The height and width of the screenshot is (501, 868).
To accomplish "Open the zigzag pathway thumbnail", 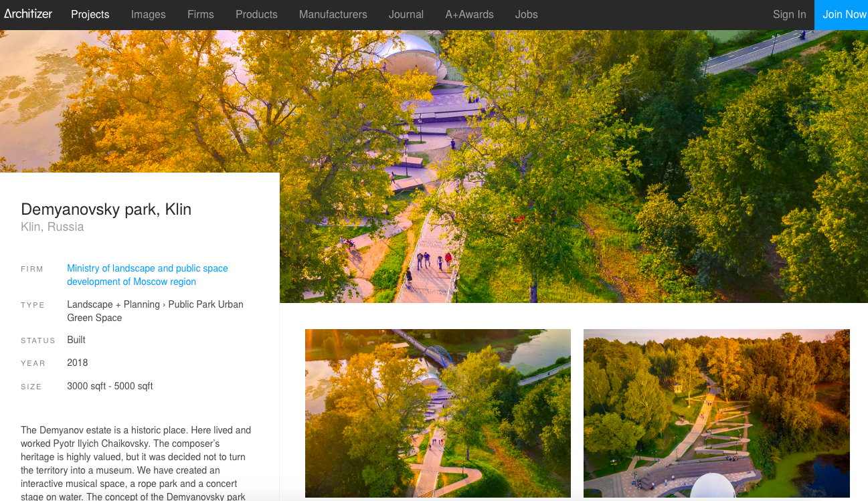I will [717, 413].
